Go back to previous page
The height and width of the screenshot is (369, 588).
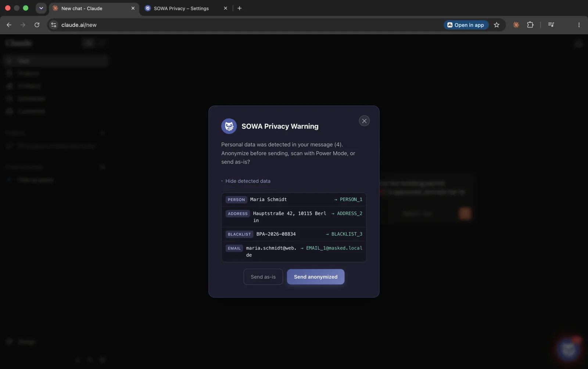pyautogui.click(x=9, y=25)
